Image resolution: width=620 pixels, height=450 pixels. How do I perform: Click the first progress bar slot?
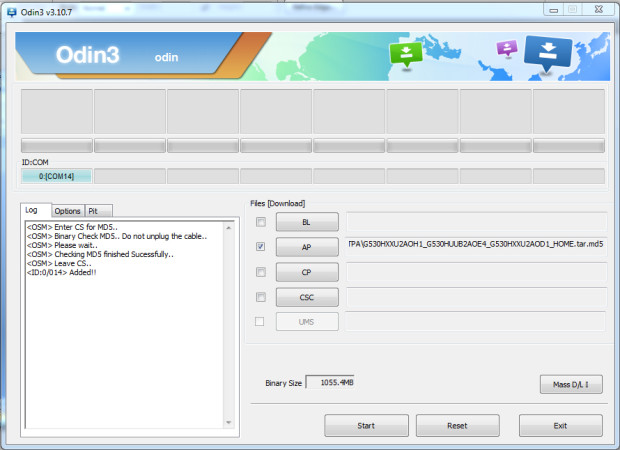(57, 146)
